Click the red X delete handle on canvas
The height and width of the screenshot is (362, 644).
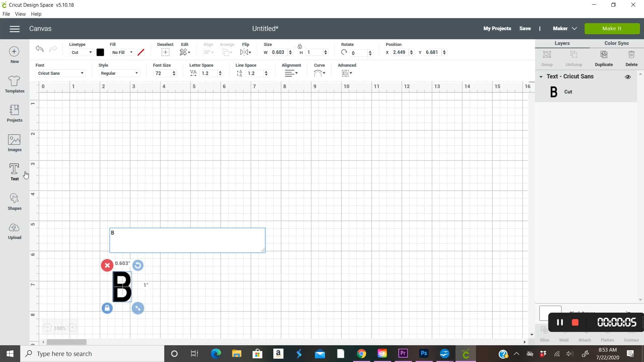coord(107,265)
